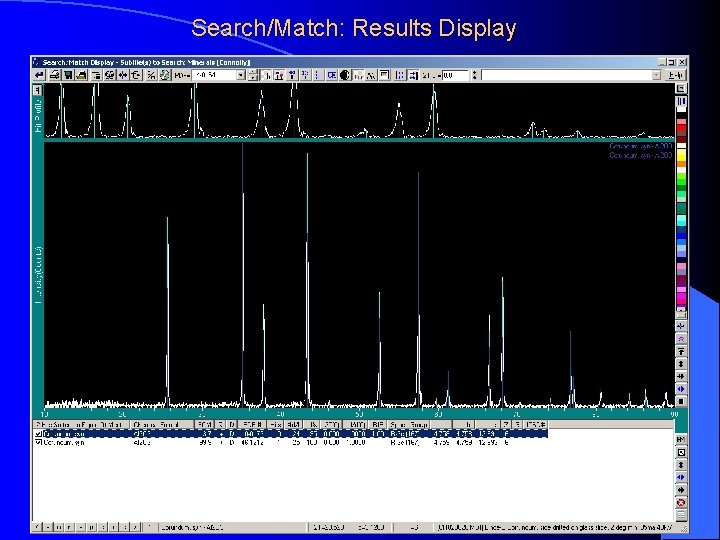Click the blue return arrow toolbar icon
720x540 pixels.
[39, 75]
